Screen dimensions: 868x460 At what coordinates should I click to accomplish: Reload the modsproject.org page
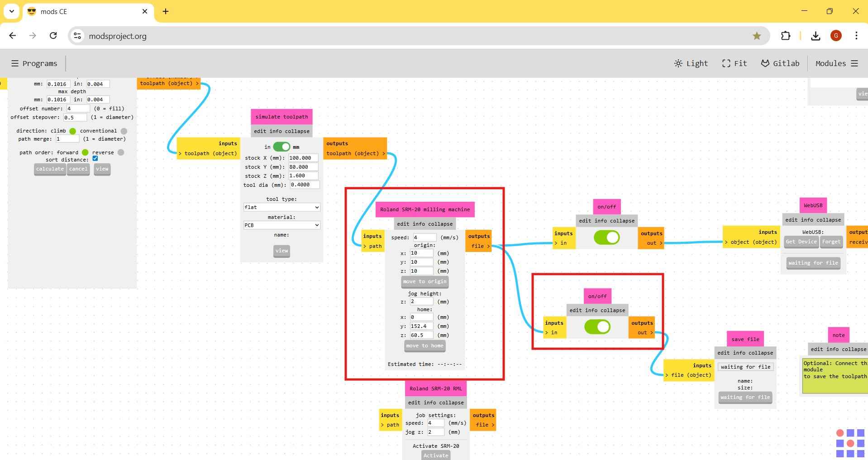point(53,36)
